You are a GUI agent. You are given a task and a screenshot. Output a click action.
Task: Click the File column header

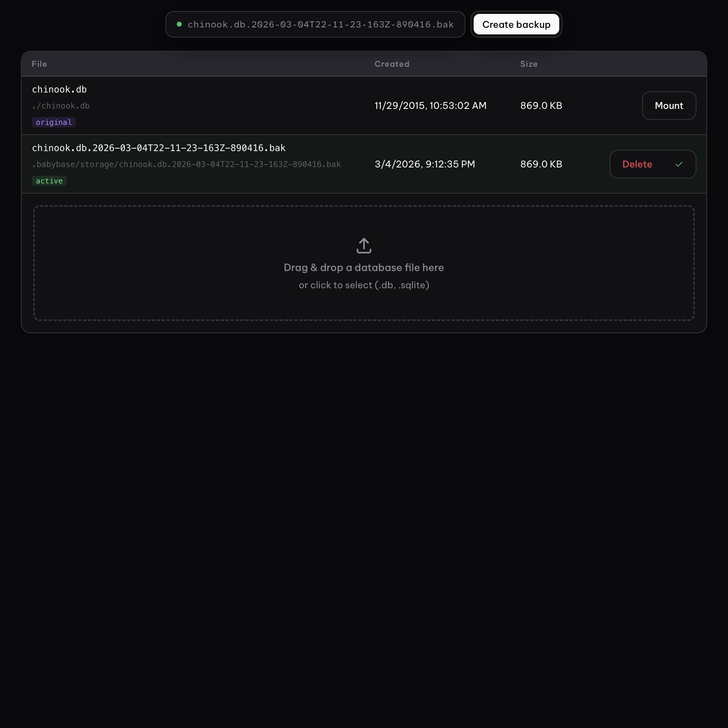[x=39, y=64]
